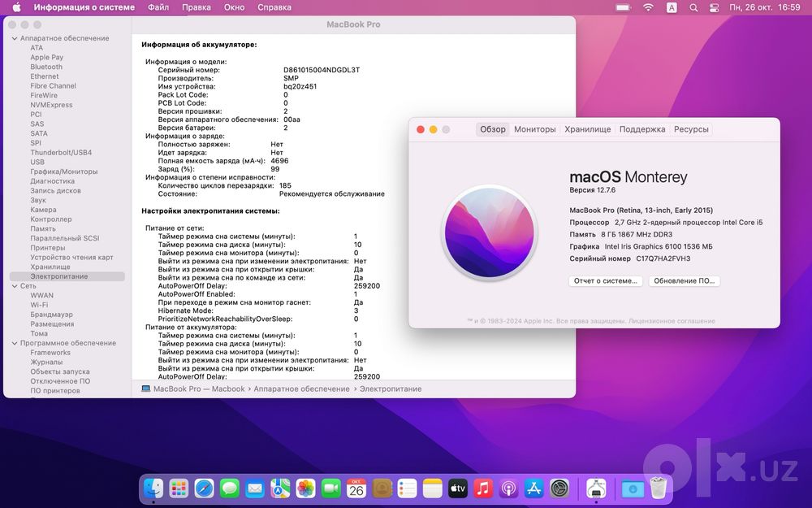Click the System Information Dock icon
The height and width of the screenshot is (508, 812).
[x=596, y=488]
